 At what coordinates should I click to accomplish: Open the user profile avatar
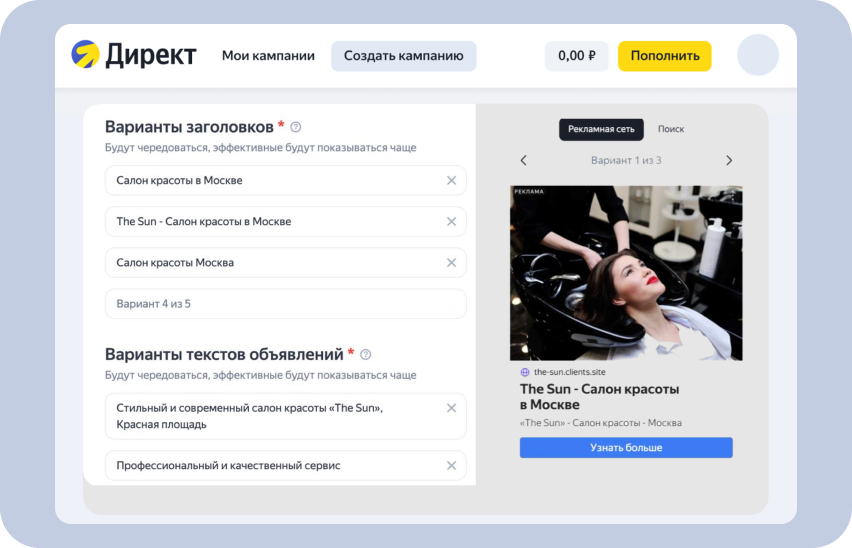pos(758,55)
